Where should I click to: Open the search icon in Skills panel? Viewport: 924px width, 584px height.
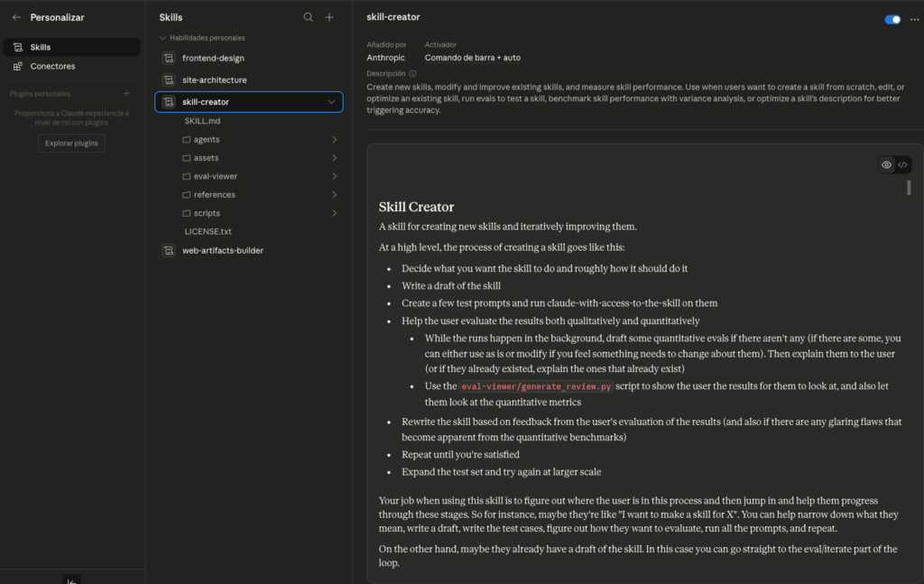(x=309, y=17)
